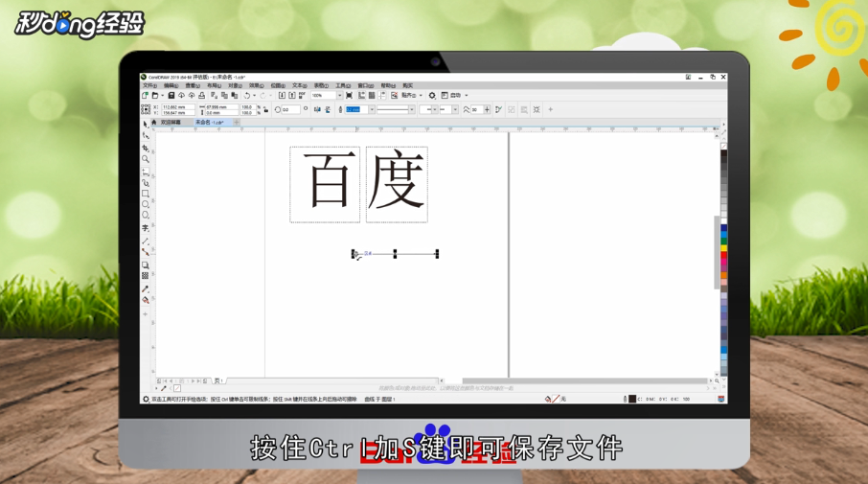Viewport: 868px width, 484px height.
Task: Open the 文本 (Text) menu
Action: coord(300,86)
